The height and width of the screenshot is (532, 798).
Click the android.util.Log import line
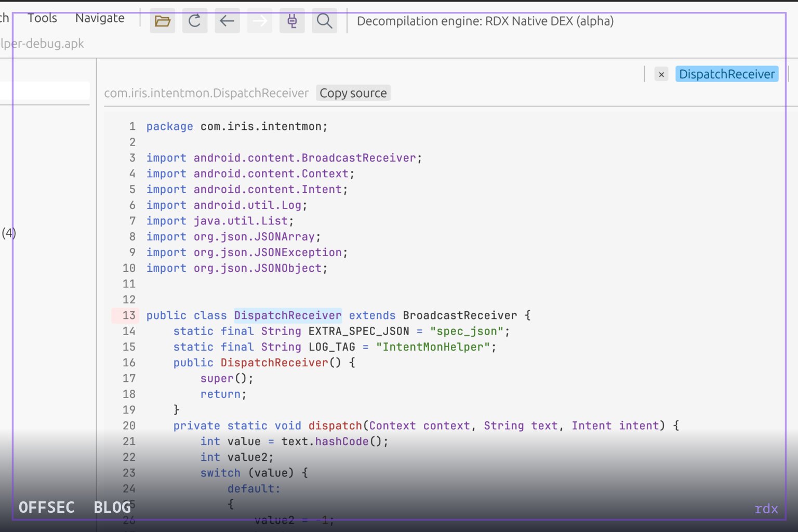[x=227, y=205]
